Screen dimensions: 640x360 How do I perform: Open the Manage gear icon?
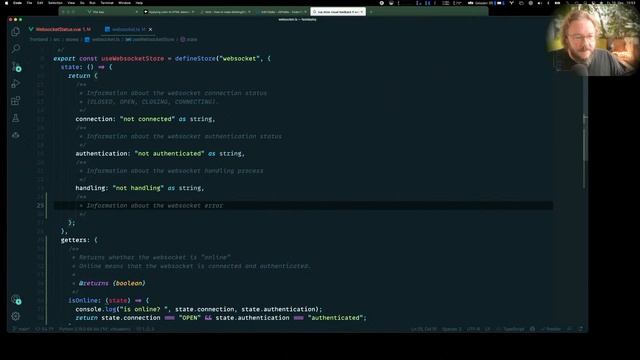pyautogui.click(x=16, y=316)
